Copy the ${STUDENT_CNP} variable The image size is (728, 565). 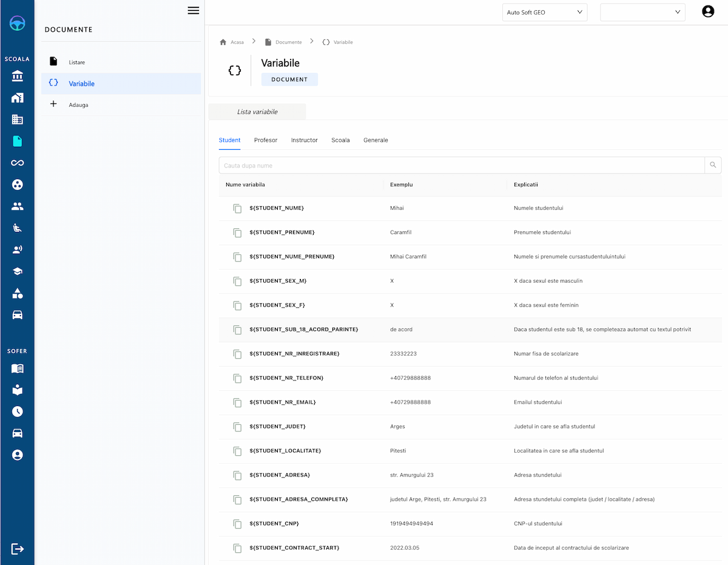[x=237, y=524]
